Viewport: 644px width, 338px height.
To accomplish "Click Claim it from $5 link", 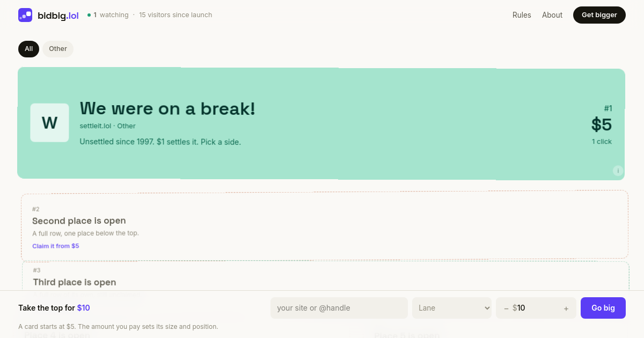I will (56, 246).
